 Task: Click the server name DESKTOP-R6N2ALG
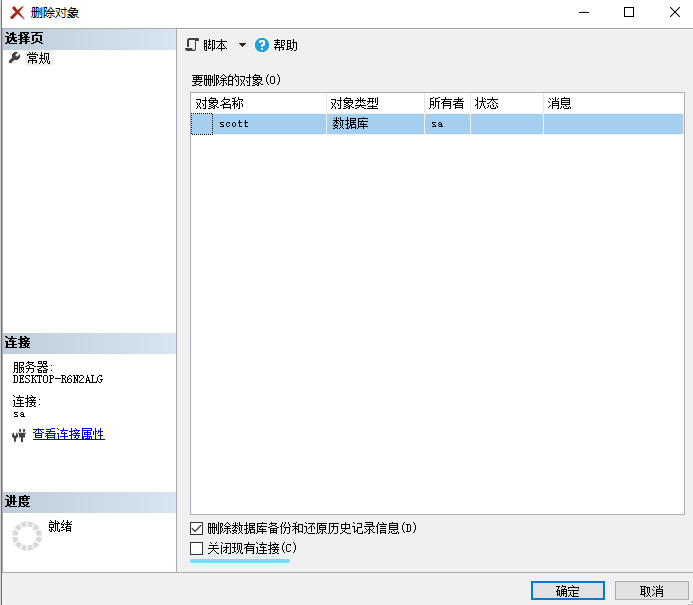[x=57, y=379]
